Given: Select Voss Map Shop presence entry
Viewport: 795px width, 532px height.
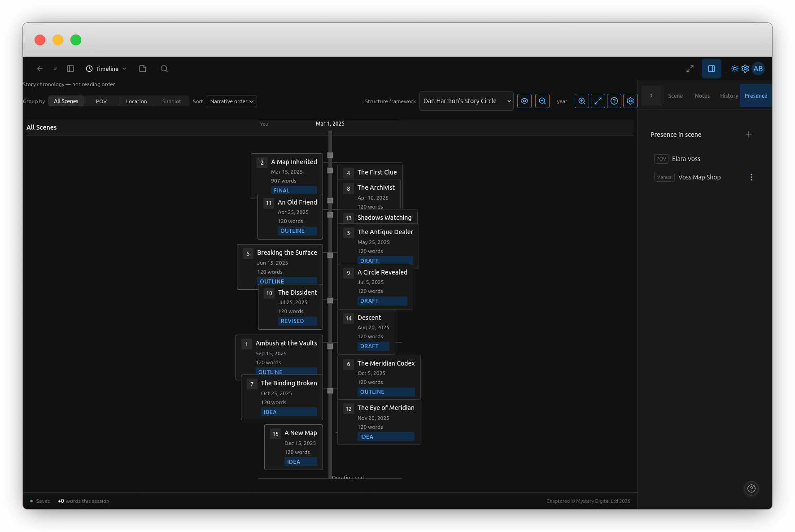Looking at the screenshot, I should click(699, 177).
